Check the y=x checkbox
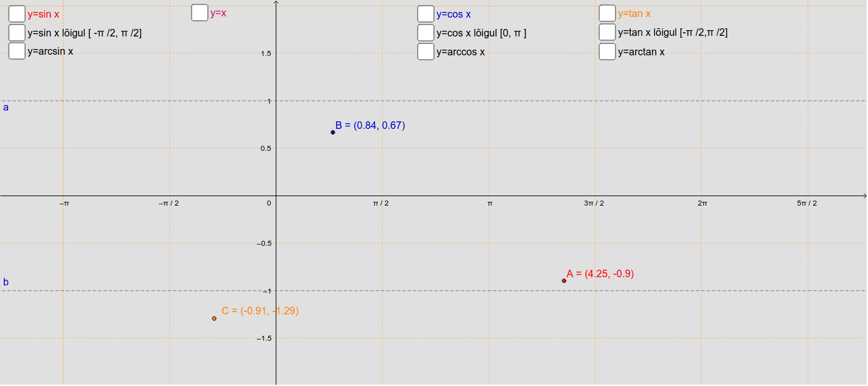Image resolution: width=868 pixels, height=386 pixels. (x=200, y=13)
